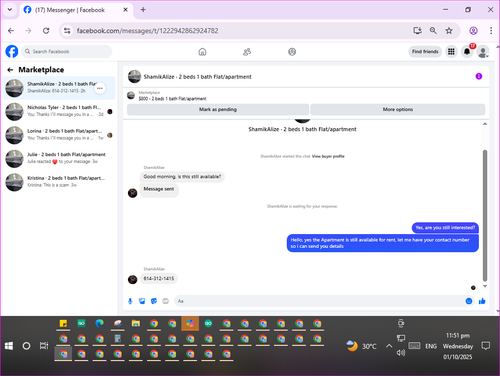
Task: Open site information icon in address bar
Action: pos(67,31)
